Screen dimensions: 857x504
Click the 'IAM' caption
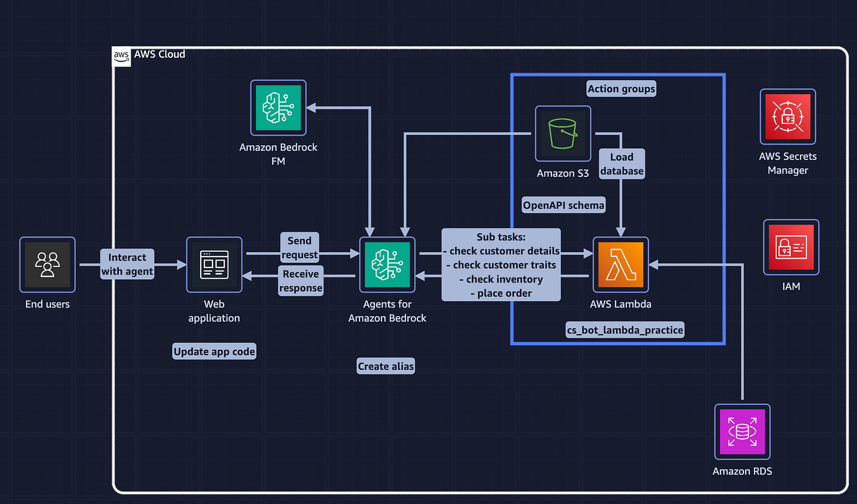point(791,286)
